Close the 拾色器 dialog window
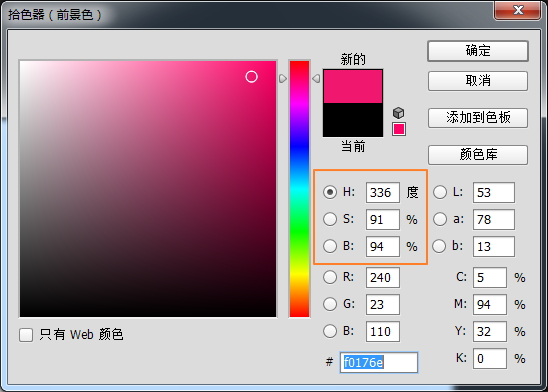 (518, 10)
